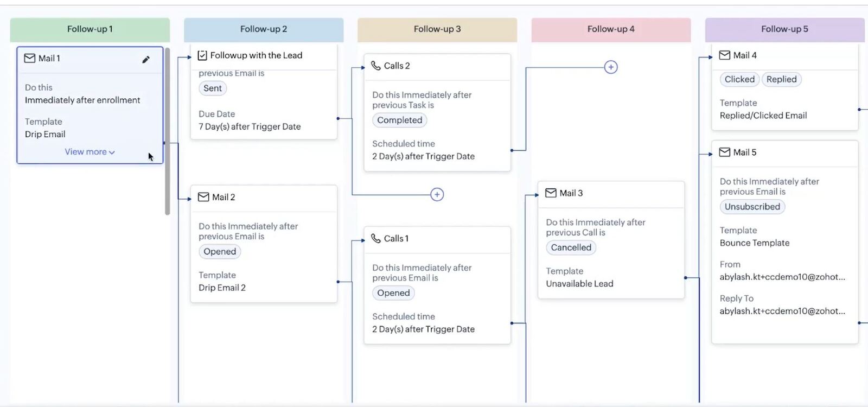The width and height of the screenshot is (868, 407).
Task: Add a step via plus icon in Follow-up 4
Action: (x=611, y=67)
